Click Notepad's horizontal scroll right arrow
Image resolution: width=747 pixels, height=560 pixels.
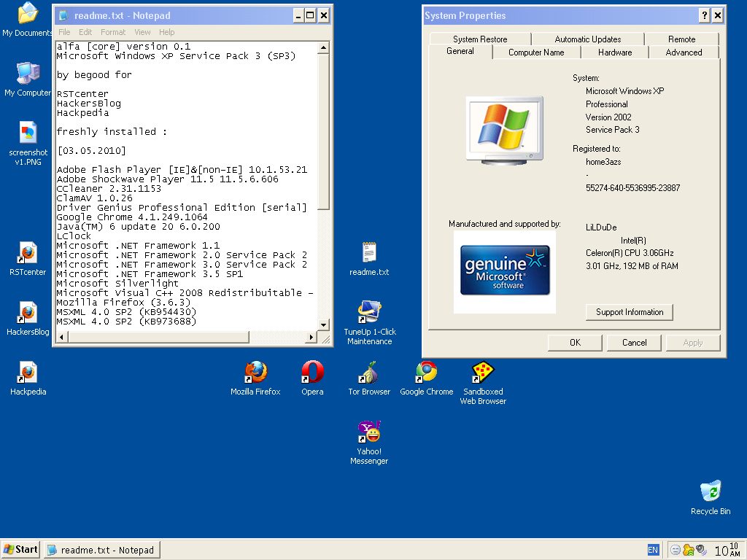(311, 337)
